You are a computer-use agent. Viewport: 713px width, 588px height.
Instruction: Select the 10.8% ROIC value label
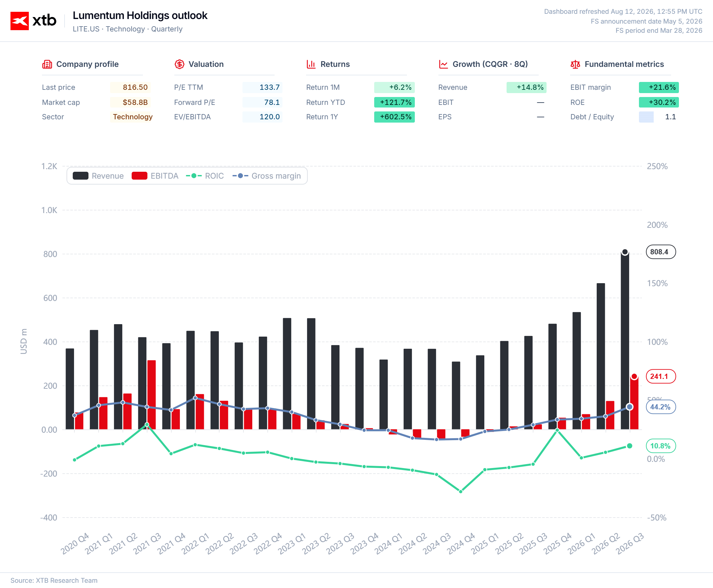[x=661, y=446]
